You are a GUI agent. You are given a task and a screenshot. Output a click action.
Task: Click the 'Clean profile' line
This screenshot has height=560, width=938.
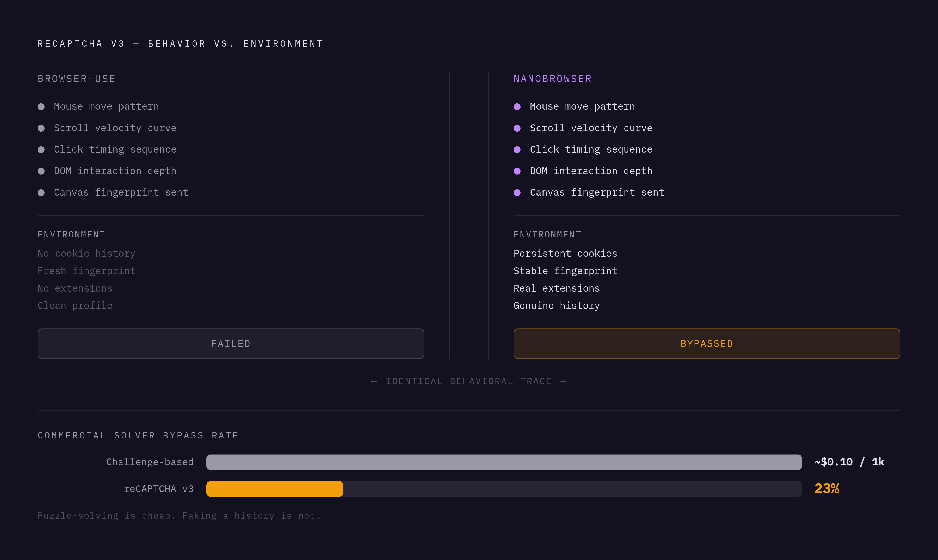coord(75,306)
